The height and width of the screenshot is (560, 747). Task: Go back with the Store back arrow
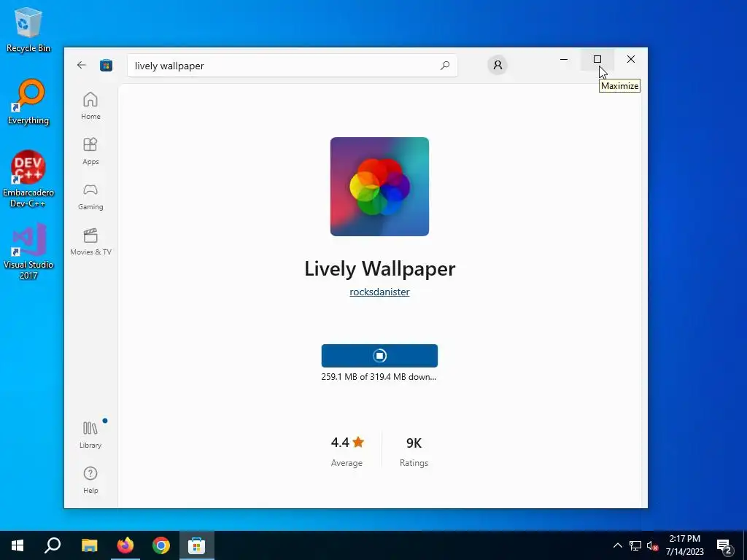pos(82,65)
